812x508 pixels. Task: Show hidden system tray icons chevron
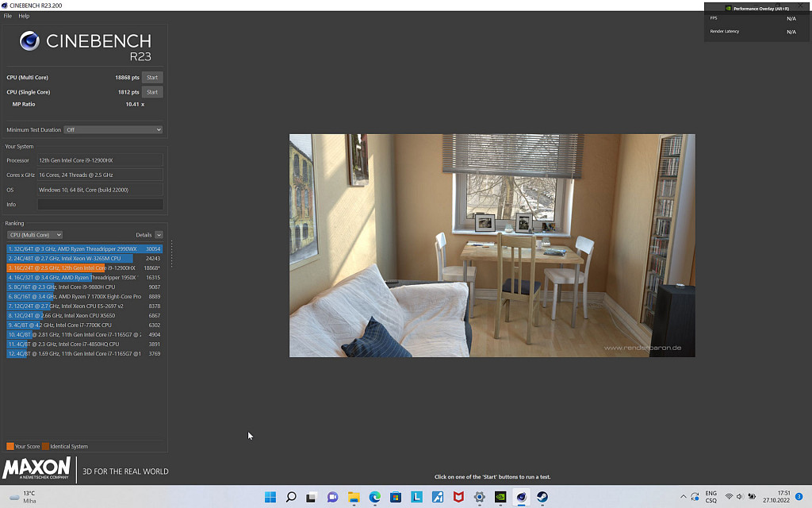coord(684,497)
